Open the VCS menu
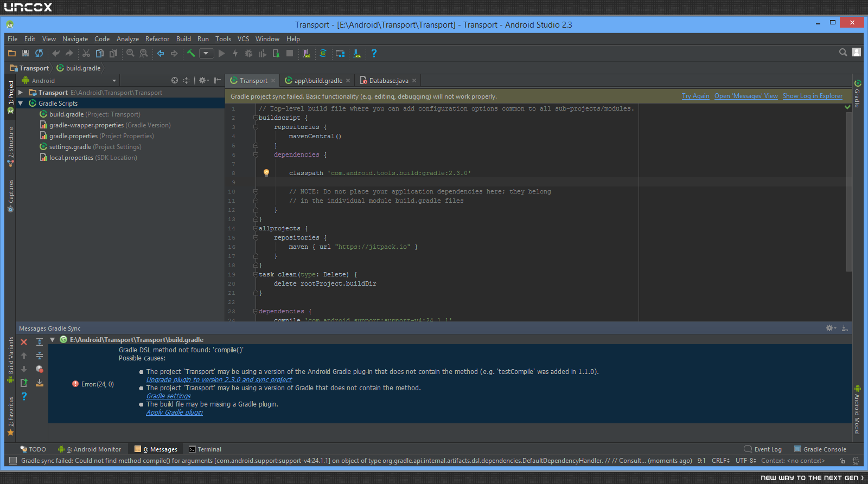 [243, 39]
